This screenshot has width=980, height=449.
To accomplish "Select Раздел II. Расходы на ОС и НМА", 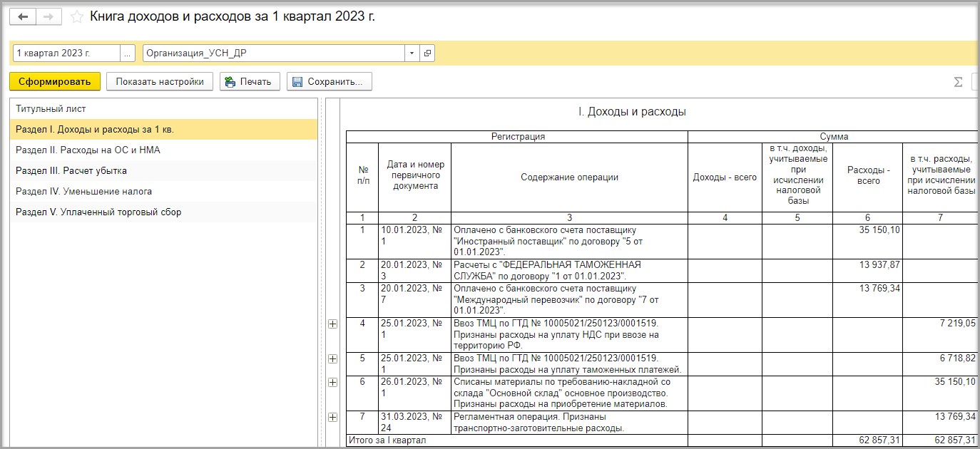I will coord(163,150).
